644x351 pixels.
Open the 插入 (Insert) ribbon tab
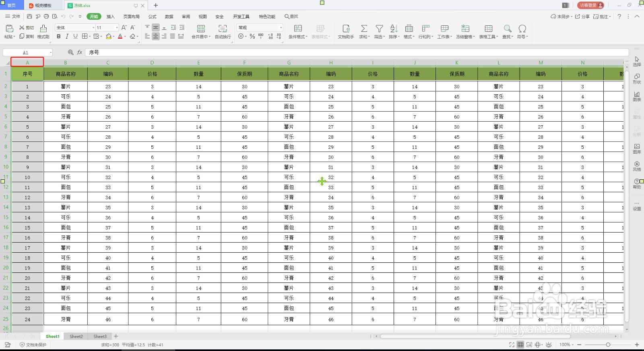click(x=111, y=17)
